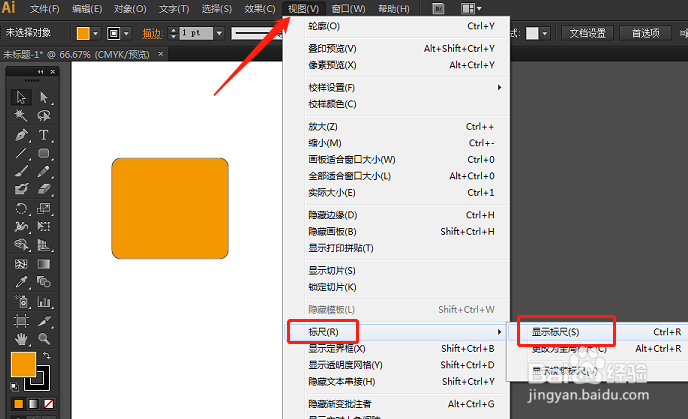The width and height of the screenshot is (688, 419).
Task: Set paint mode to Gradient
Action: (33, 404)
